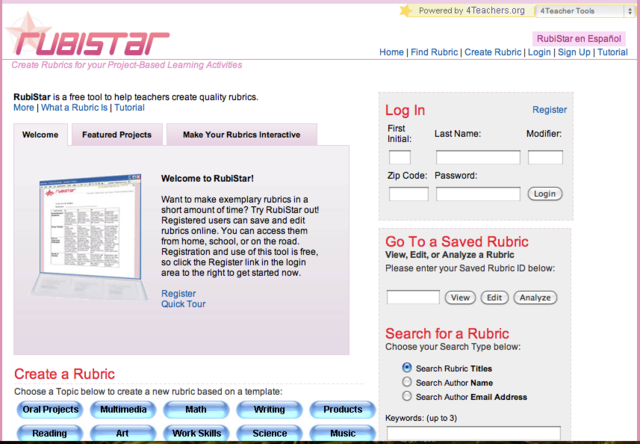This screenshot has width=640, height=444.
Task: Choose the Multimedia topic button
Action: coord(123,410)
